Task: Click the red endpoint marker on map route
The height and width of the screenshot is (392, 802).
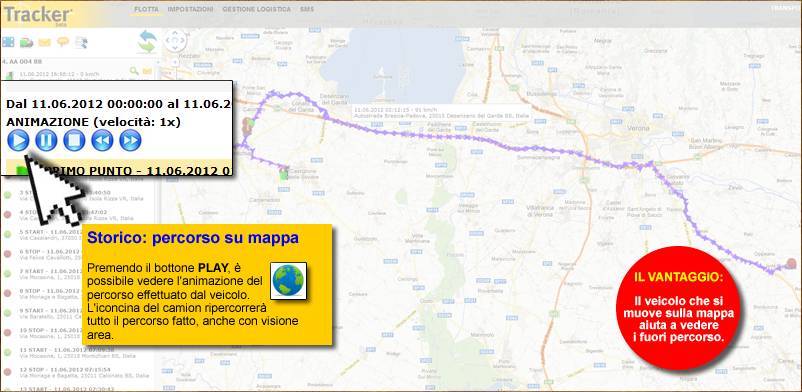Action: click(x=791, y=264)
